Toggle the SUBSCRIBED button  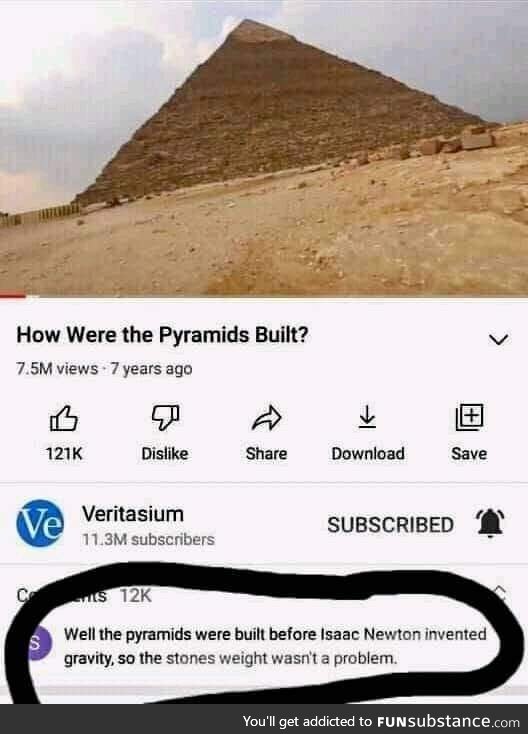[x=390, y=525]
